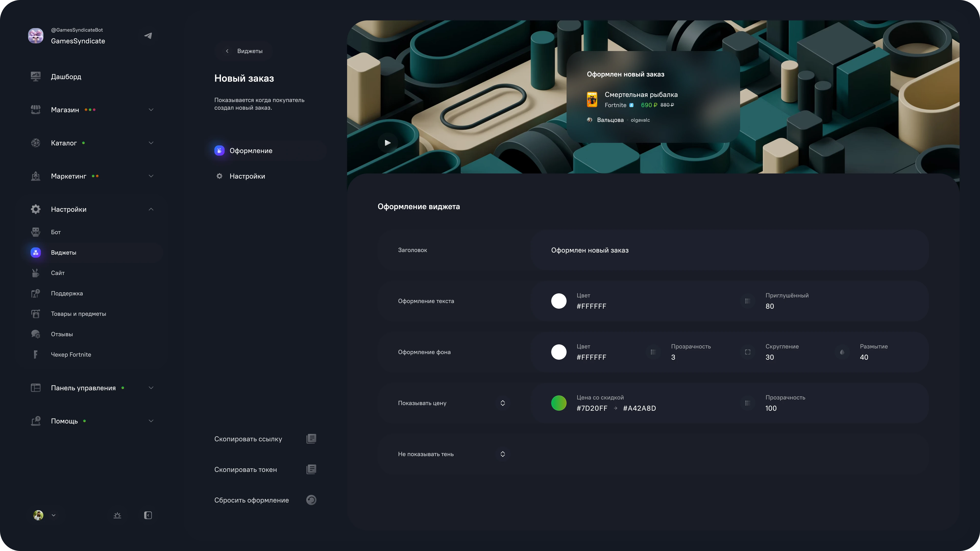Switch to the widget Настройки tab
This screenshot has width=980, height=551.
(x=247, y=176)
